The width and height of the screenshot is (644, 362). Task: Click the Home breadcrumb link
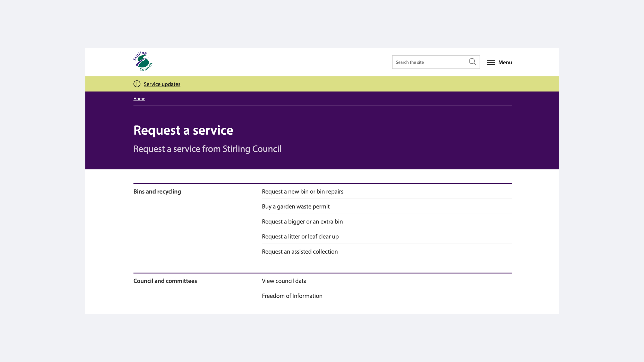[139, 98]
